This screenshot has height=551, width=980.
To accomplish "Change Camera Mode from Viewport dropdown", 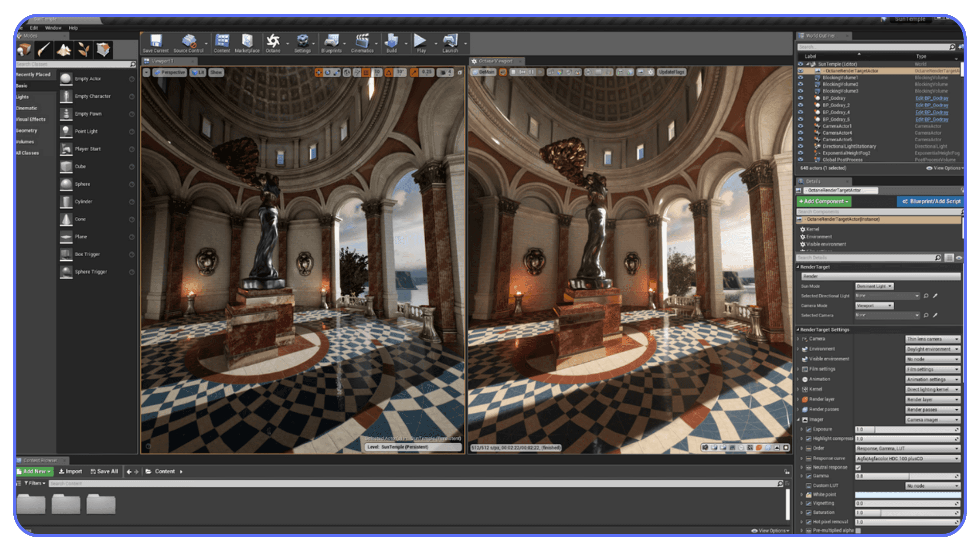I will tap(874, 306).
